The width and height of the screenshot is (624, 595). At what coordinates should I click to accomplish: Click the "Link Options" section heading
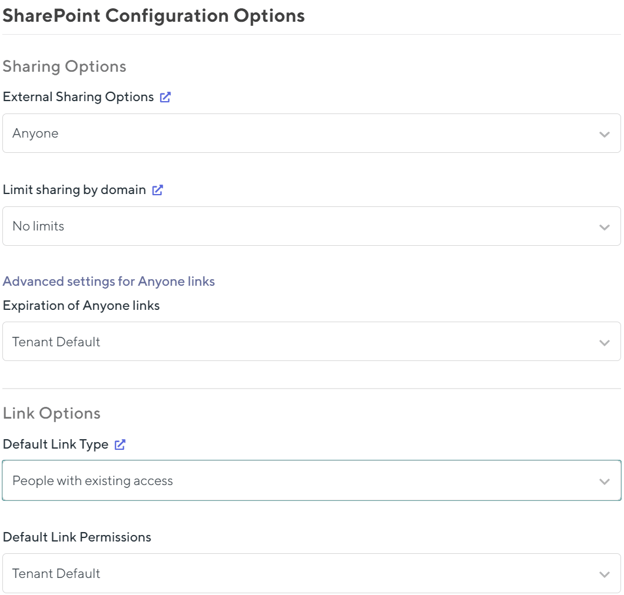click(51, 414)
